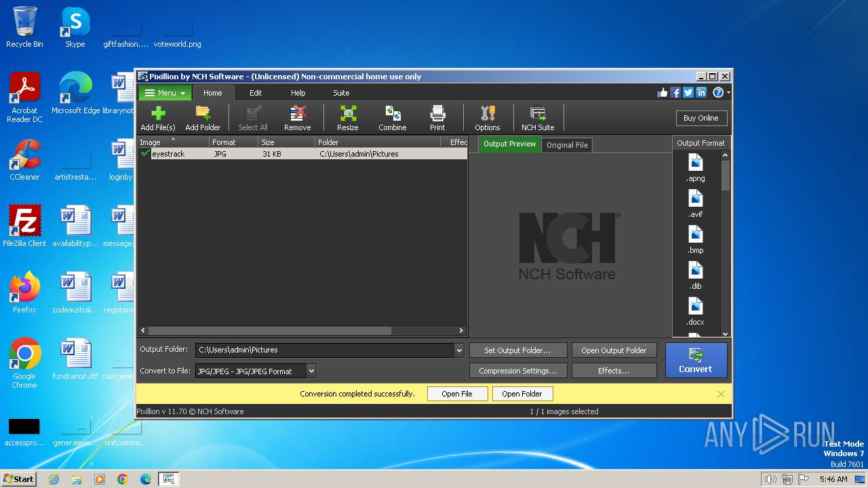Switch to the Original File tab
The height and width of the screenshot is (488, 868).
[x=568, y=145]
